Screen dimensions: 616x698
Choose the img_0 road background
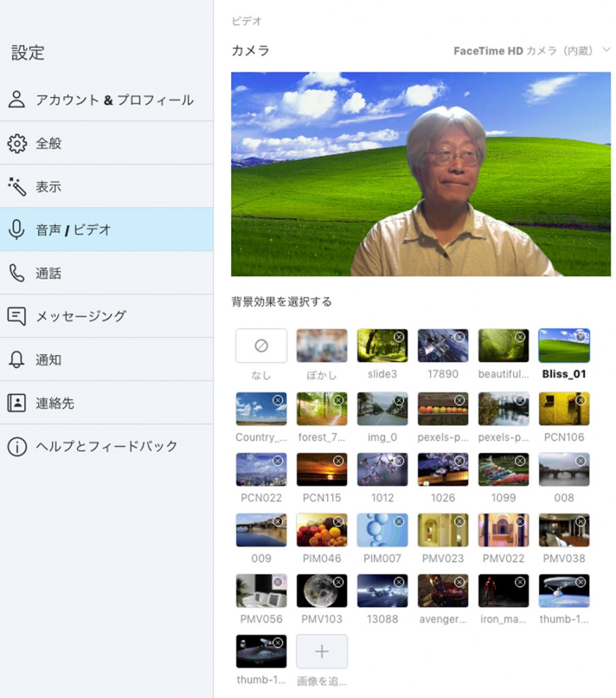coord(382,409)
